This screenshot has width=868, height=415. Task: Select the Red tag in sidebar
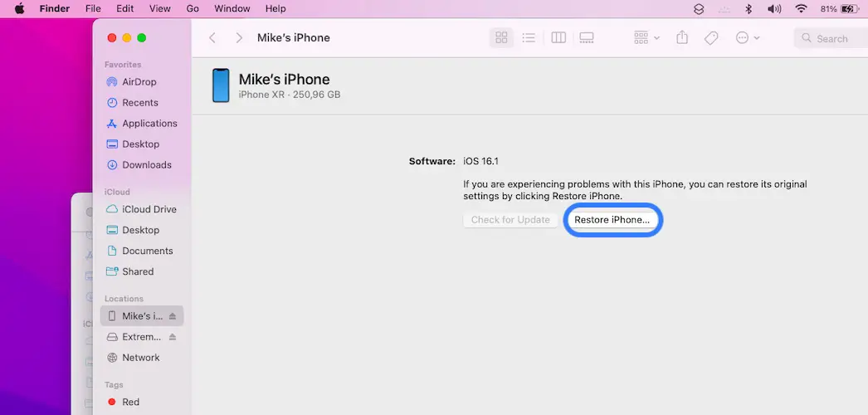tap(130, 402)
